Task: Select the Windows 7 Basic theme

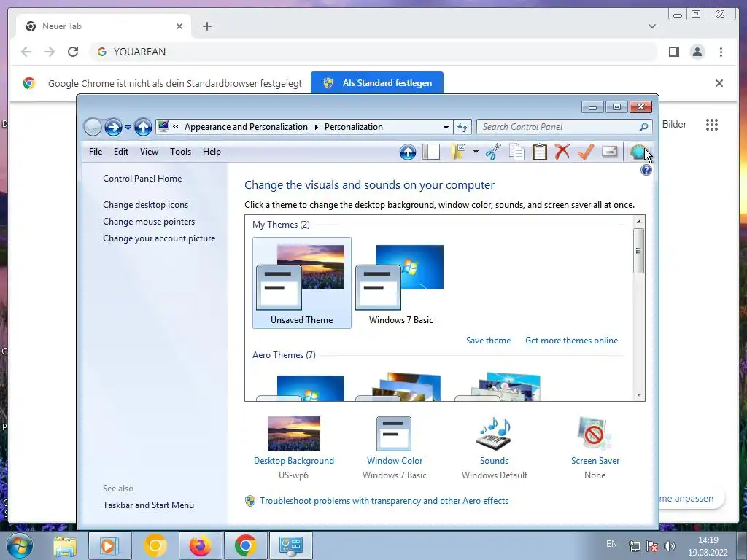Action: pos(401,283)
